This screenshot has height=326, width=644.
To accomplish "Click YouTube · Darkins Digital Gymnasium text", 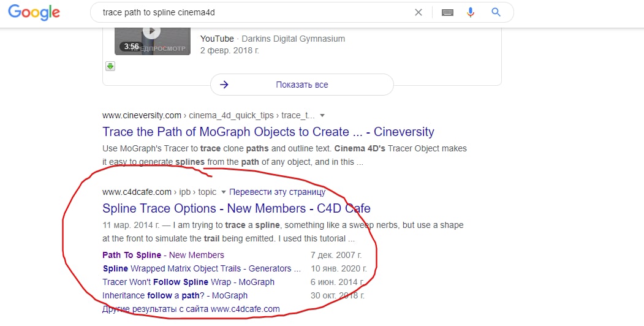I will (x=272, y=39).
